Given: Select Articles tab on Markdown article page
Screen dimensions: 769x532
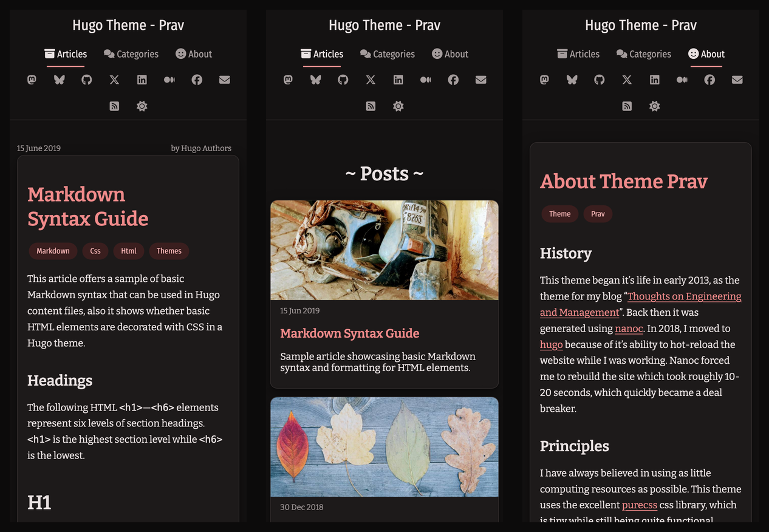Looking at the screenshot, I should pos(66,54).
